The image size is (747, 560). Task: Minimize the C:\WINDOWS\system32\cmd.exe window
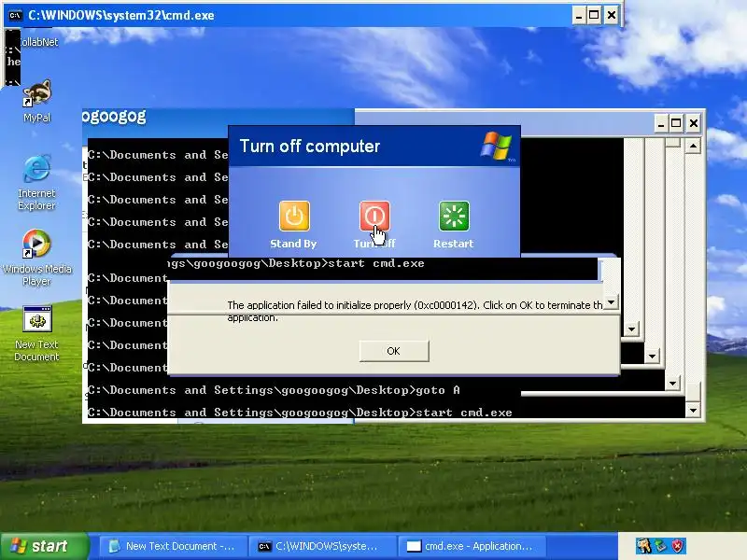coord(578,15)
